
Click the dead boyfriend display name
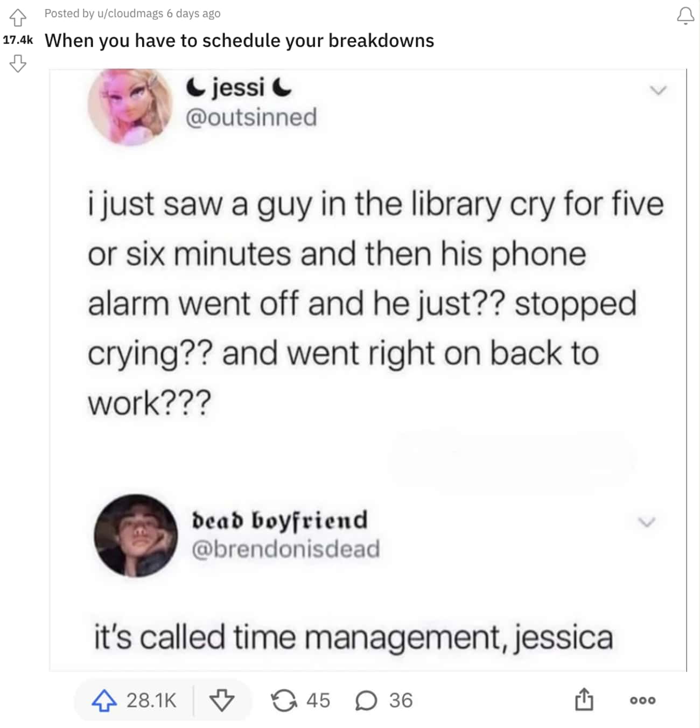(280, 520)
